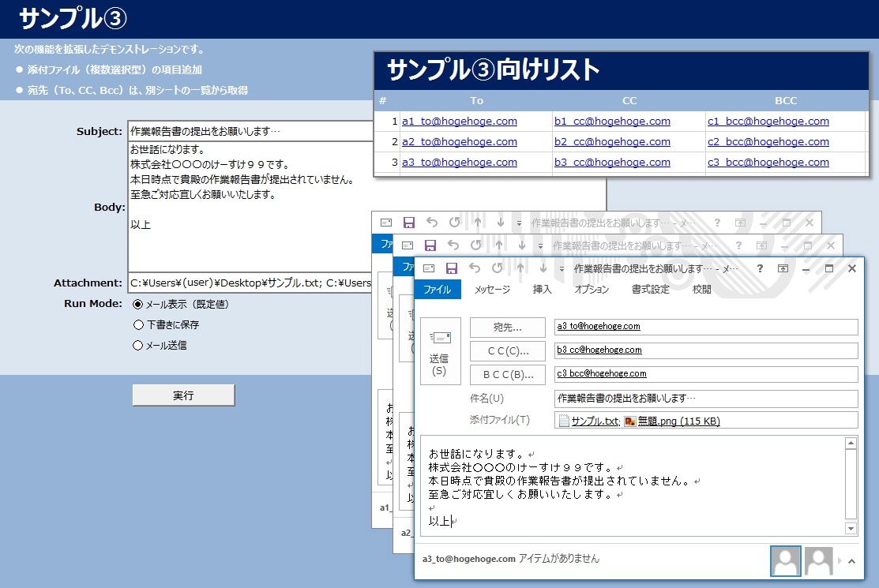Click save icon in rearmost mail window
879x588 pixels.
(x=408, y=223)
